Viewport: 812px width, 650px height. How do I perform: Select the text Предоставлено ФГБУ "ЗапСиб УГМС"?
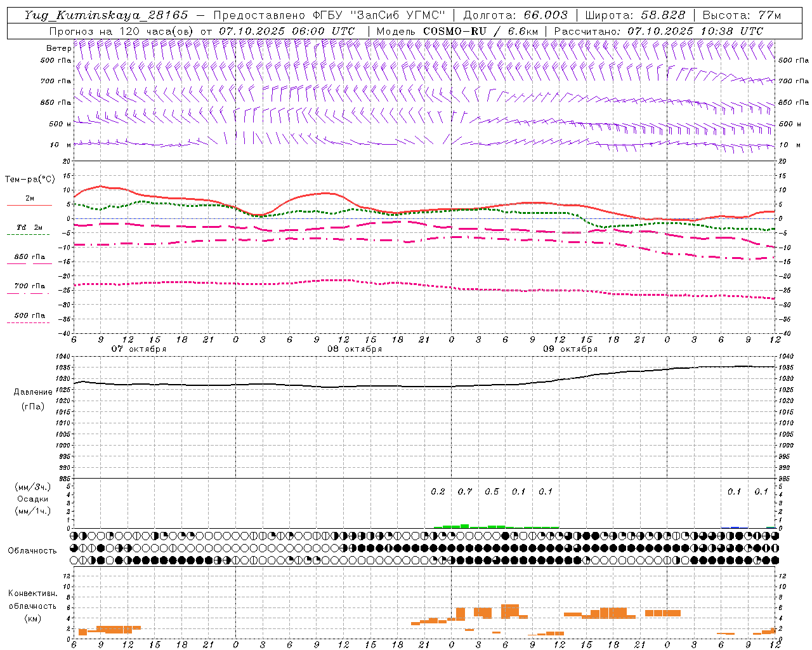[x=329, y=15]
